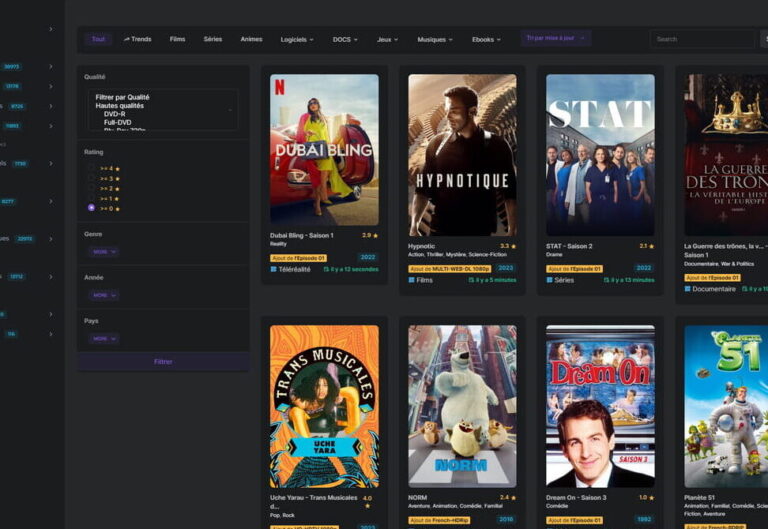Select DVD-R in the quality filter list
The image size is (768, 529).
[115, 114]
